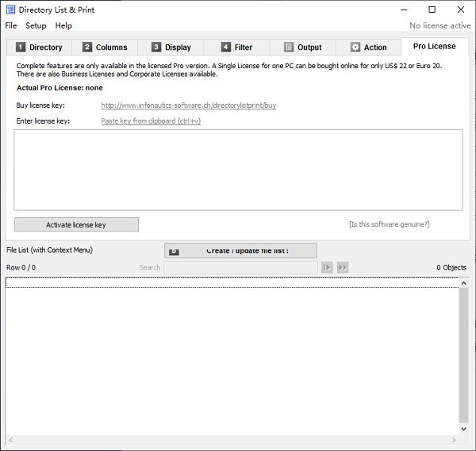Open the File menu
The width and height of the screenshot is (476, 451).
coord(10,25)
